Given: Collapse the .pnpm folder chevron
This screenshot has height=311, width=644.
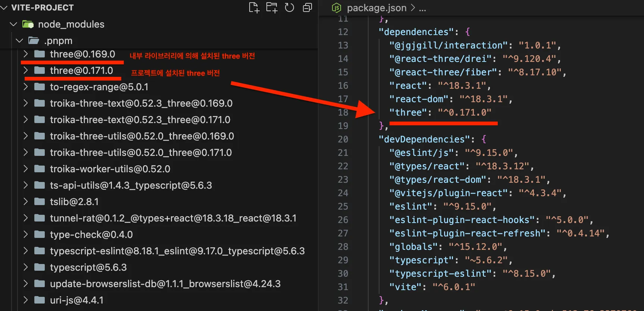Looking at the screenshot, I should point(20,41).
